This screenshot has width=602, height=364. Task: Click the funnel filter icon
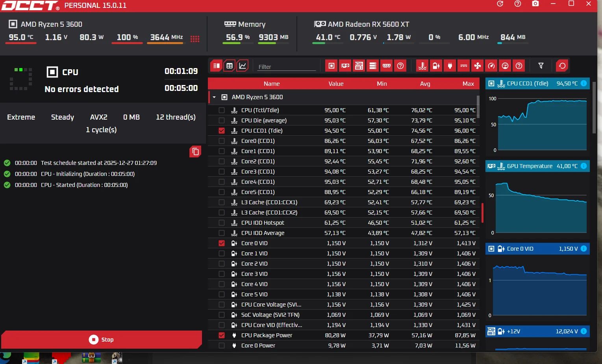coord(541,66)
